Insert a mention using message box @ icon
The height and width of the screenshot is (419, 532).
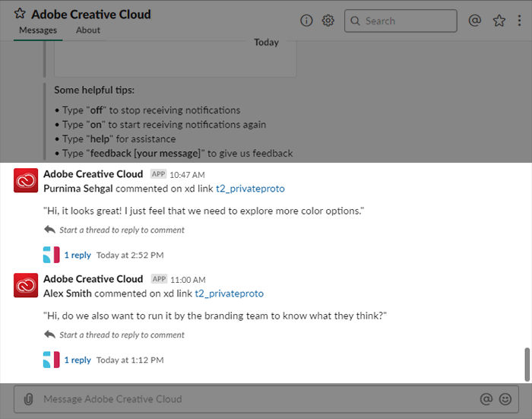point(486,398)
